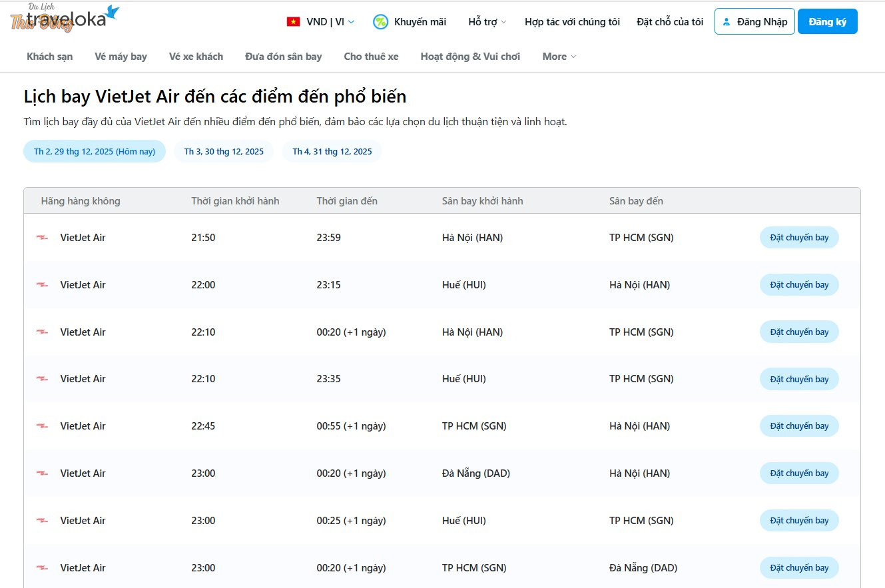
Task: Click the Khuyến mãi percent icon
Action: coord(380,21)
